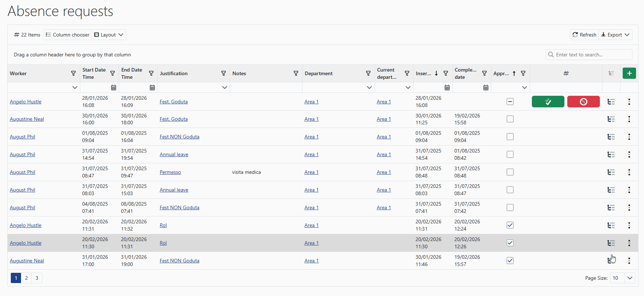Show details tree icon for Permesso row
The width and height of the screenshot is (644, 296).
611,172
